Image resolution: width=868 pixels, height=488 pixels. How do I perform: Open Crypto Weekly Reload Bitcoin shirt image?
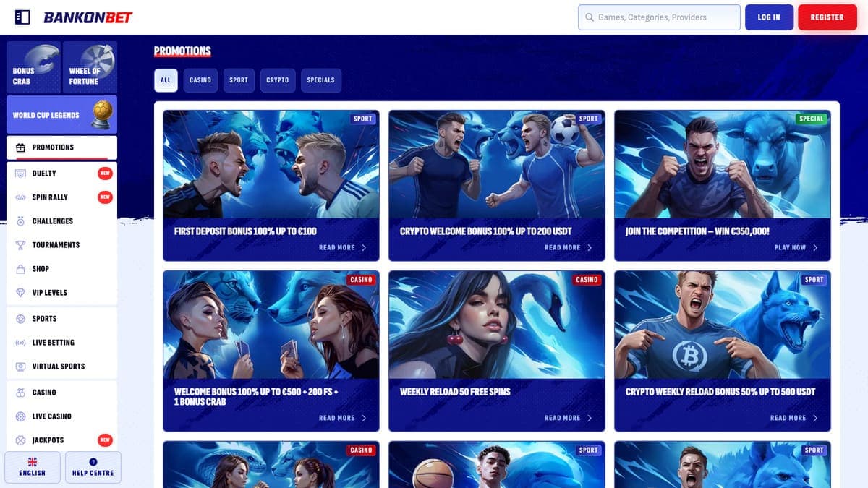pos(723,325)
